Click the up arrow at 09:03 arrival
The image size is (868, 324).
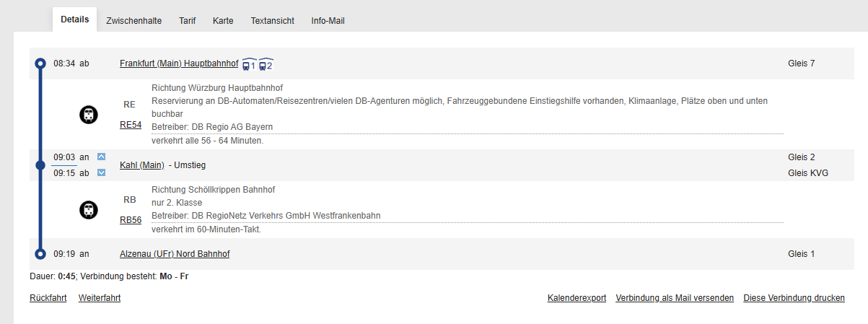tap(102, 157)
